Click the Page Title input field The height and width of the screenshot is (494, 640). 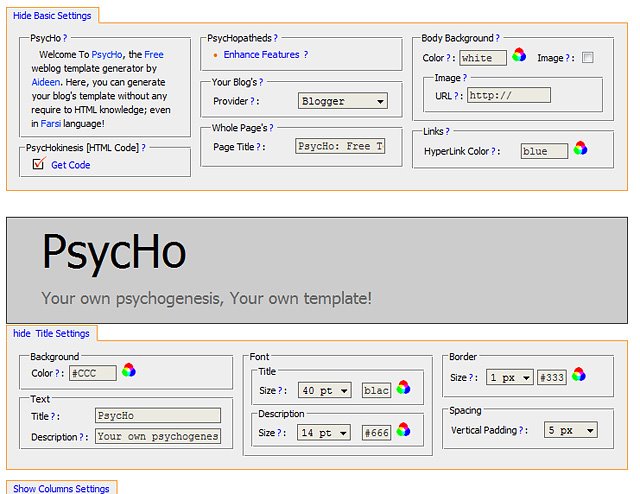tap(340, 146)
